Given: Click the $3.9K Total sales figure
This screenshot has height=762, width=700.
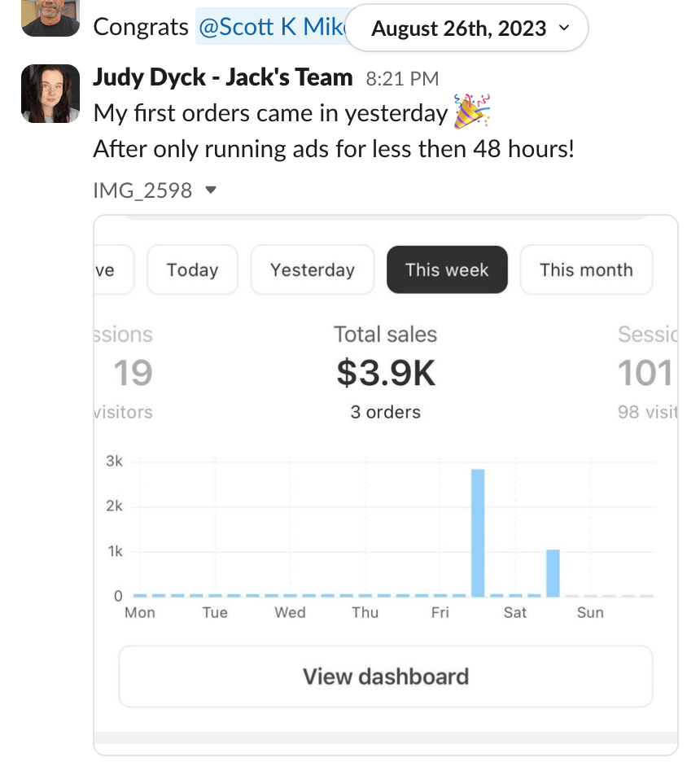Looking at the screenshot, I should 386,374.
